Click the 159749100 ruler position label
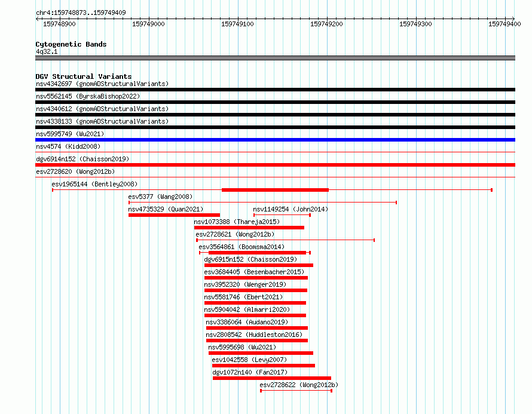Viewport: 532px width, 414px height. [x=237, y=24]
